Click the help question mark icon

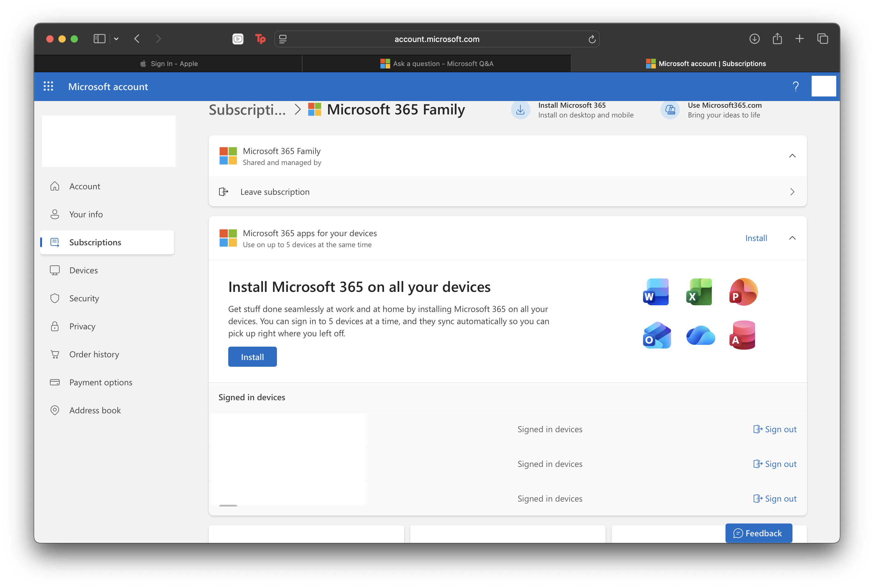click(x=795, y=87)
